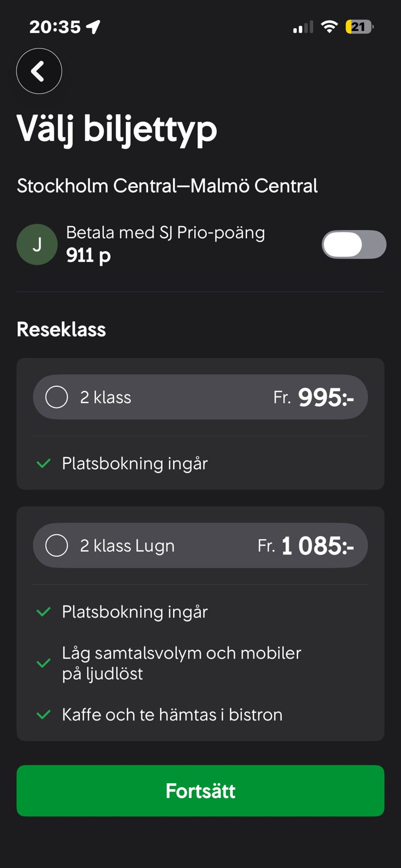Tap Stockholm Central—Malmö Central route text

(x=167, y=186)
